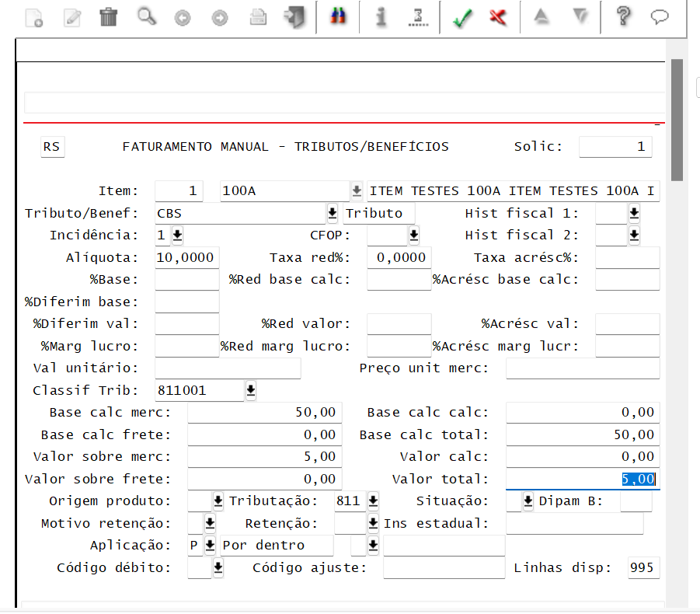Image resolution: width=700 pixels, height=614 pixels.
Task: Click the Val unitário input field
Action: [x=228, y=368]
